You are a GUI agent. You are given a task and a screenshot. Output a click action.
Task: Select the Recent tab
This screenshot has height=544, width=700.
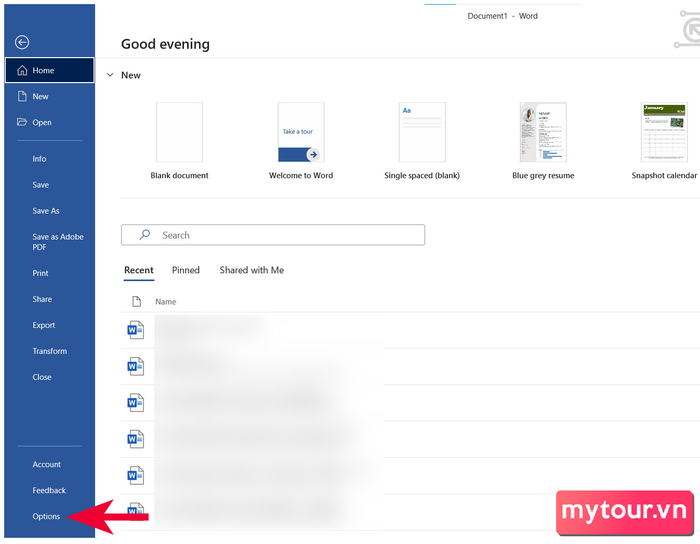139,270
